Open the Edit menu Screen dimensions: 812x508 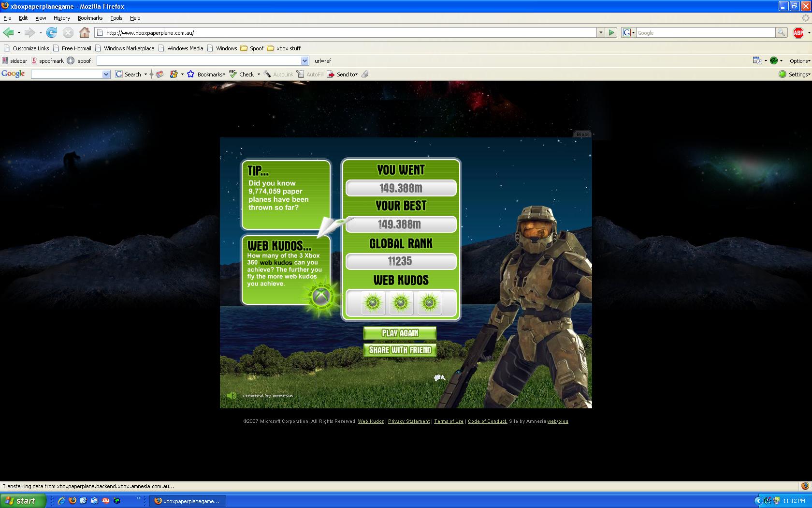pos(23,18)
